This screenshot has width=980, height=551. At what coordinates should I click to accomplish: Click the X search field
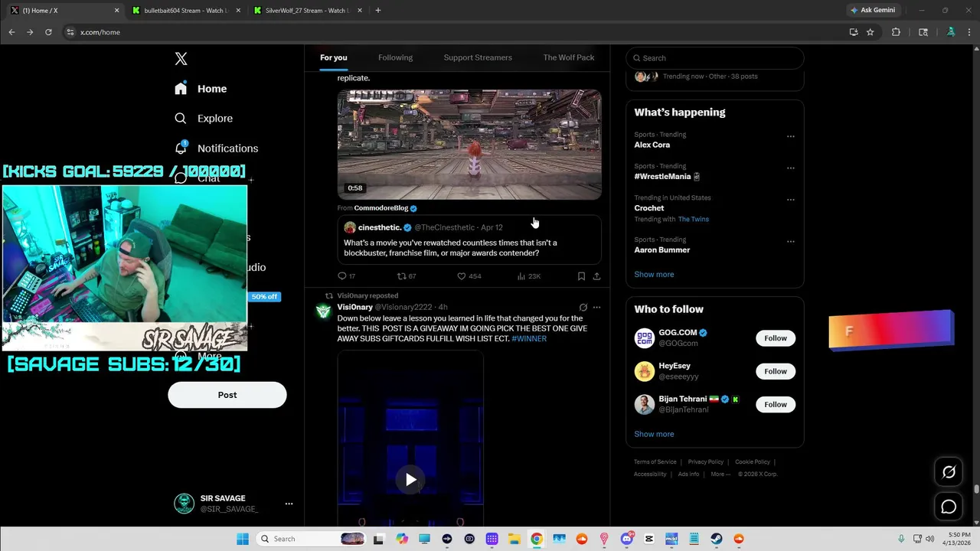click(715, 58)
